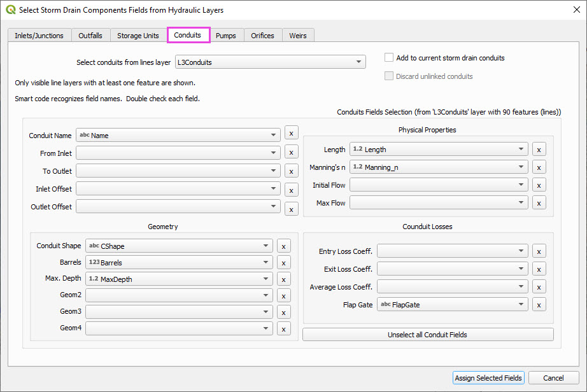
Task: Click the x next to Flap Gate
Action: click(539, 305)
